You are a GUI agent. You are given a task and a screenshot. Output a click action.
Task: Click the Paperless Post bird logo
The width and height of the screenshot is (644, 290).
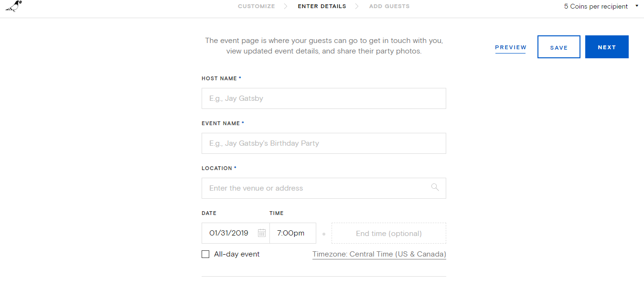pyautogui.click(x=13, y=7)
